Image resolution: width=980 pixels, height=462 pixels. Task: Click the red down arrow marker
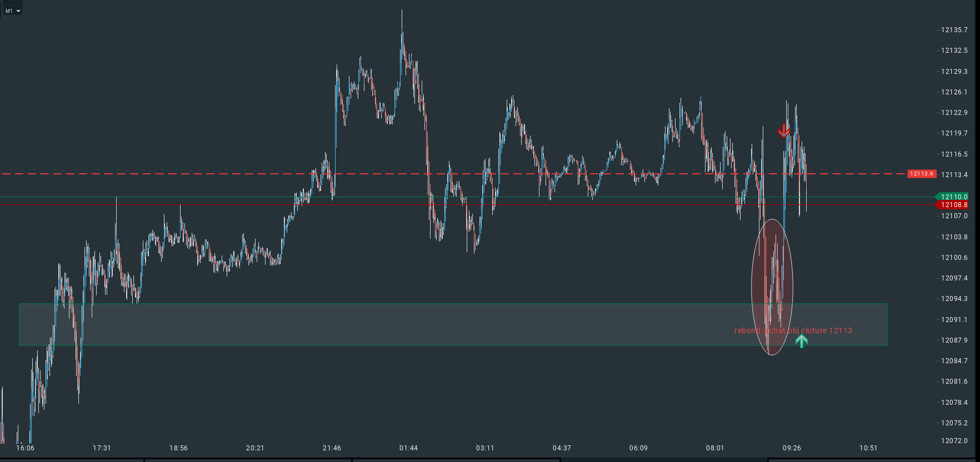pos(783,131)
